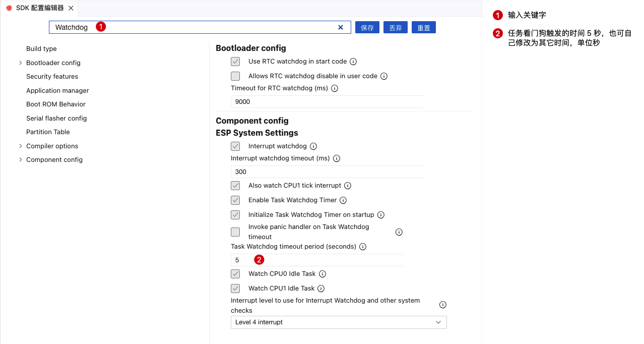
Task: Toggle Enable Task Watchdog Timer
Action: (x=235, y=200)
